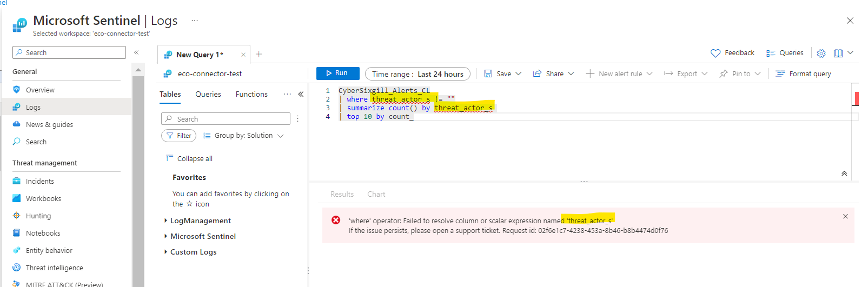Close the Microsoft Sentinel Logs blade

(x=850, y=21)
